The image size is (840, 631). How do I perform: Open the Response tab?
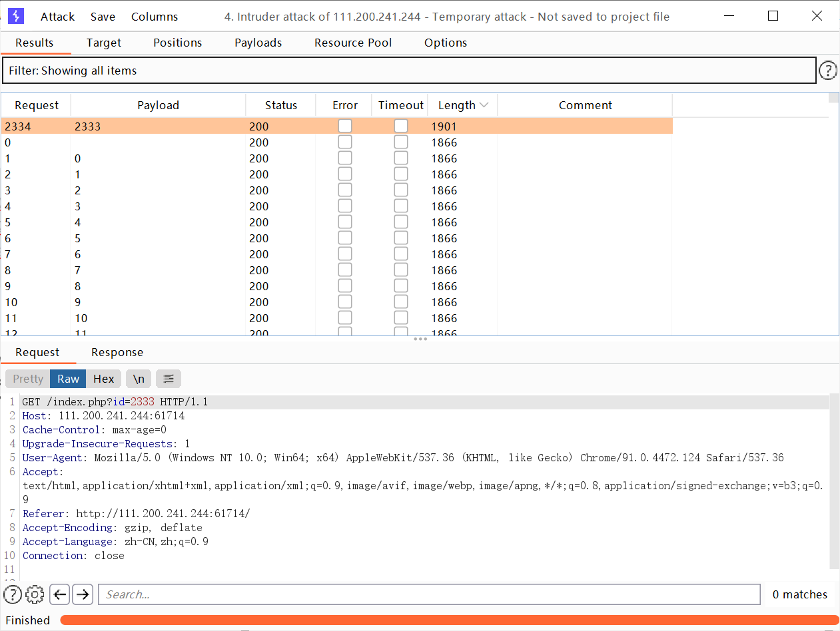click(x=117, y=353)
